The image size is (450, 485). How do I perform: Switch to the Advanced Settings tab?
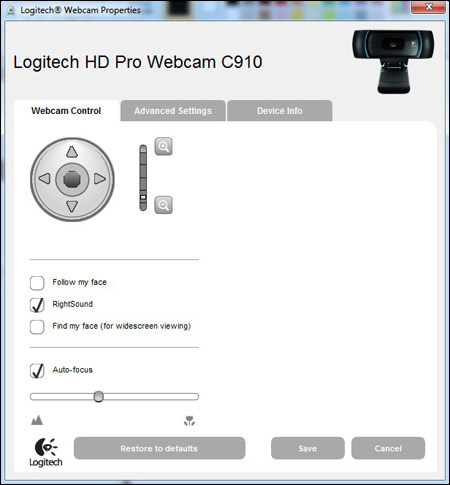coord(173,111)
